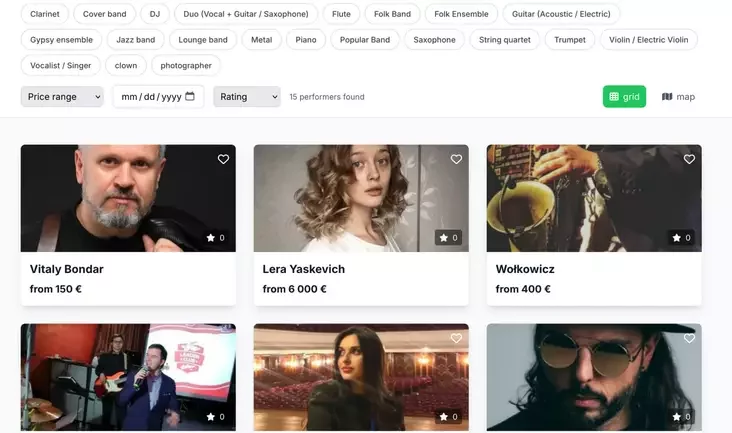
Task: Expand the Rating sort dropdown
Action: click(x=246, y=97)
